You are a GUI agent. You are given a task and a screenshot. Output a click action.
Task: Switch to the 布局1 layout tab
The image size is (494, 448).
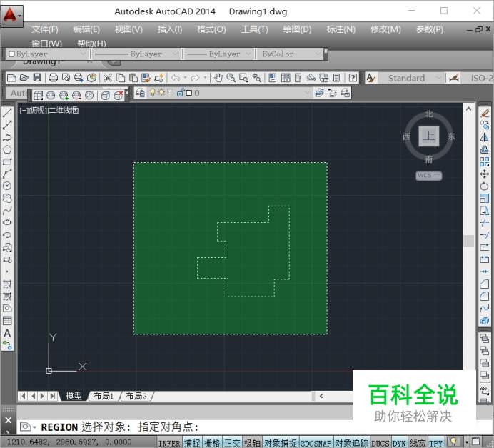pos(104,396)
